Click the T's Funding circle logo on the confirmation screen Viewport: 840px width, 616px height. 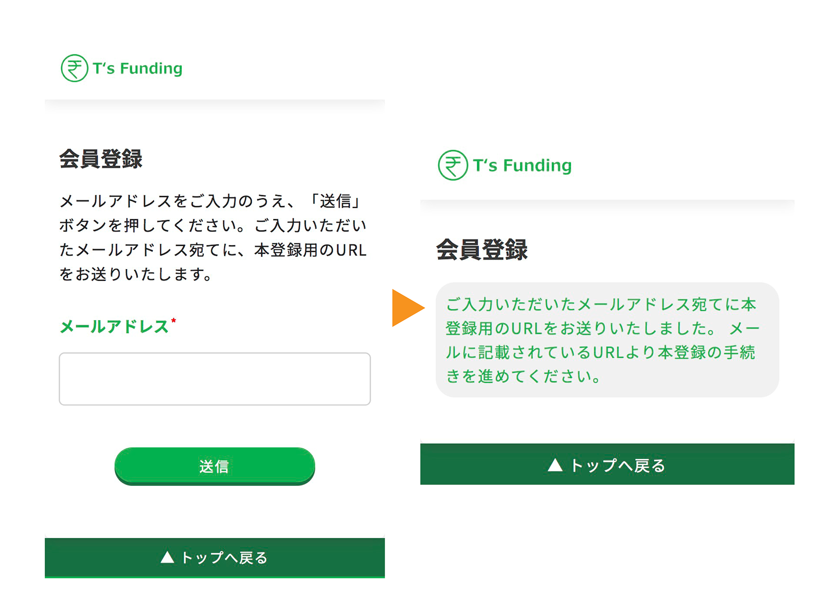tap(453, 165)
